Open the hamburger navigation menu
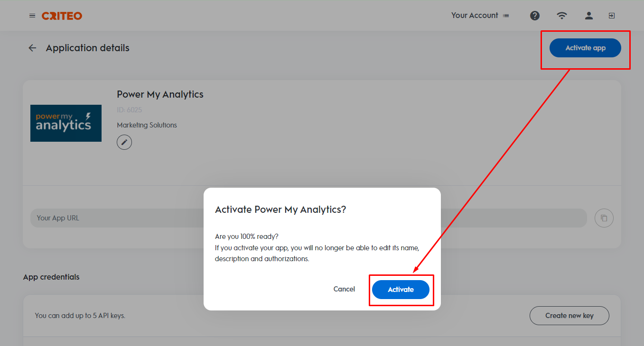Image resolution: width=644 pixels, height=346 pixels. point(32,16)
